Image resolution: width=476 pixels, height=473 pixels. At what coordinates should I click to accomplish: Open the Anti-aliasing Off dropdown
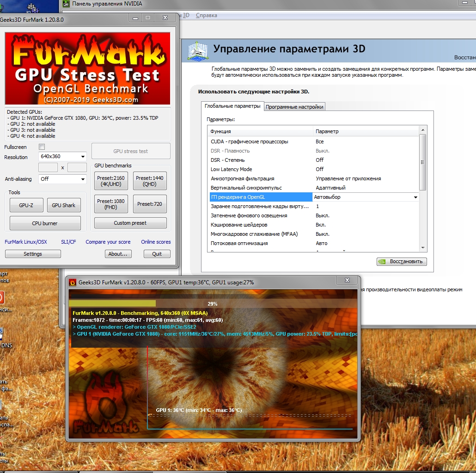62,179
